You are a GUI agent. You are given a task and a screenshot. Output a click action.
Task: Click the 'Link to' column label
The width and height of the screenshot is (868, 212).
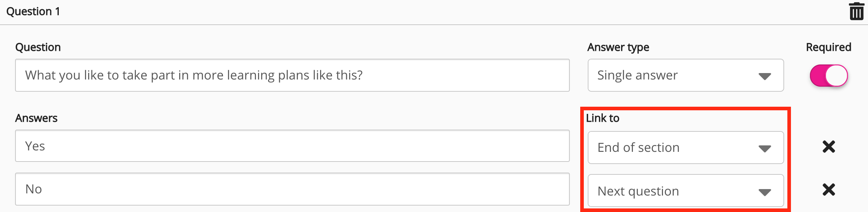pyautogui.click(x=602, y=118)
